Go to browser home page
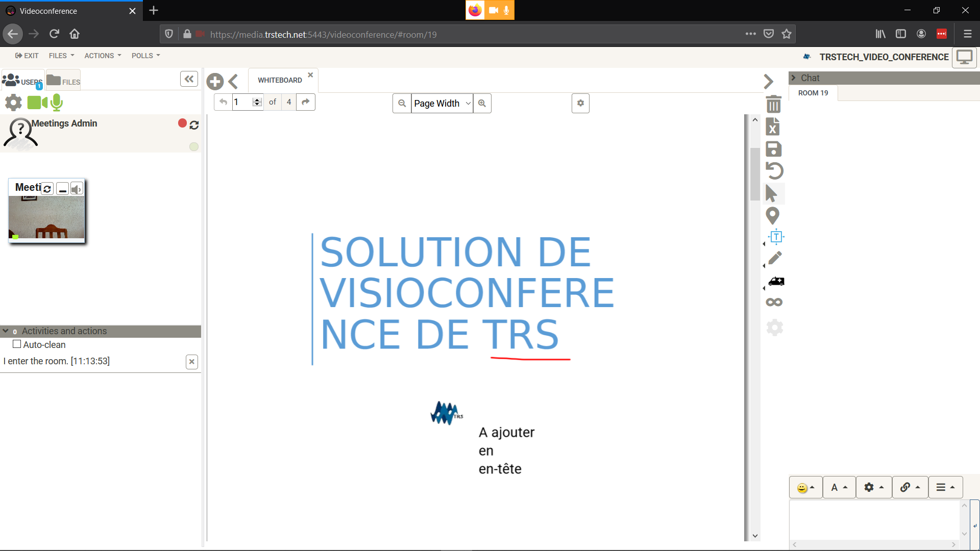980x551 pixels. 75,34
